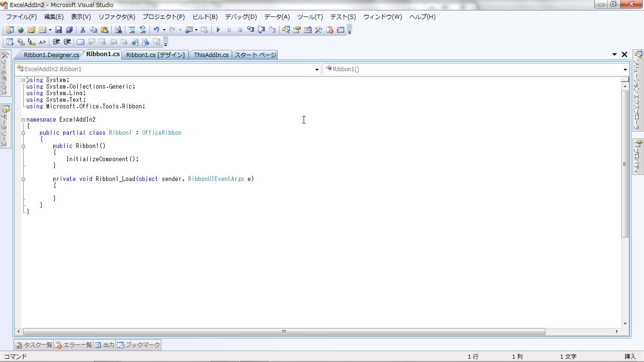This screenshot has height=362, width=644.
Task: Open the Solution Explorer toolbar icon
Action: point(286,30)
